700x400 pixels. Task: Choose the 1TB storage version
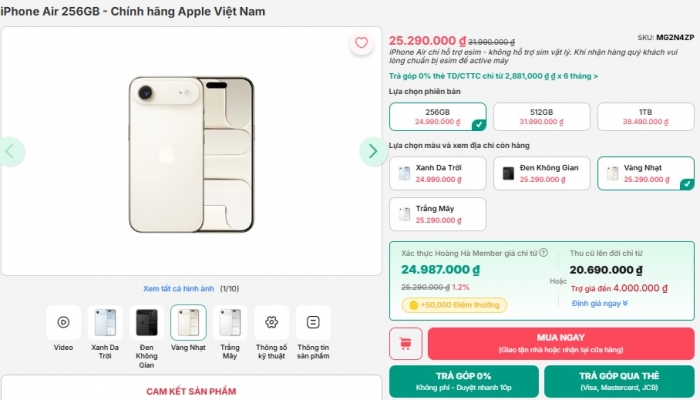645,116
